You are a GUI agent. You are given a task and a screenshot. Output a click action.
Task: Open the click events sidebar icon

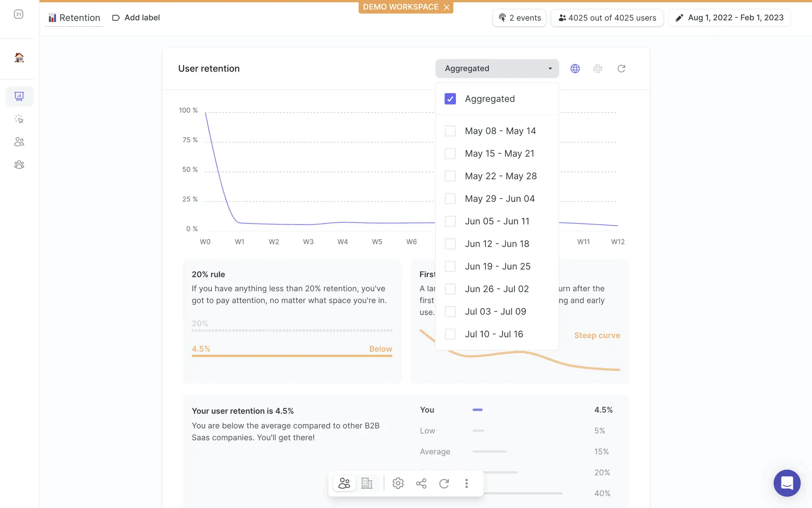(x=19, y=119)
